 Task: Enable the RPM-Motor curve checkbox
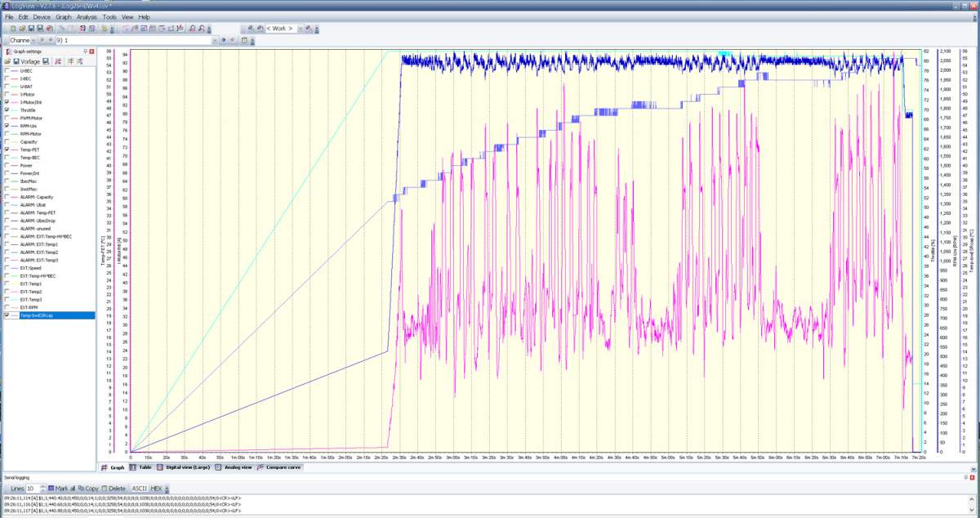click(7, 133)
